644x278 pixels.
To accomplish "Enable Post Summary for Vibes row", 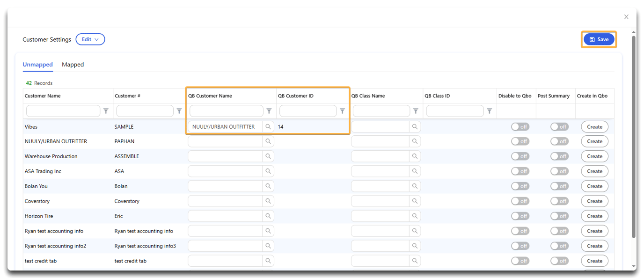I will click(x=559, y=126).
